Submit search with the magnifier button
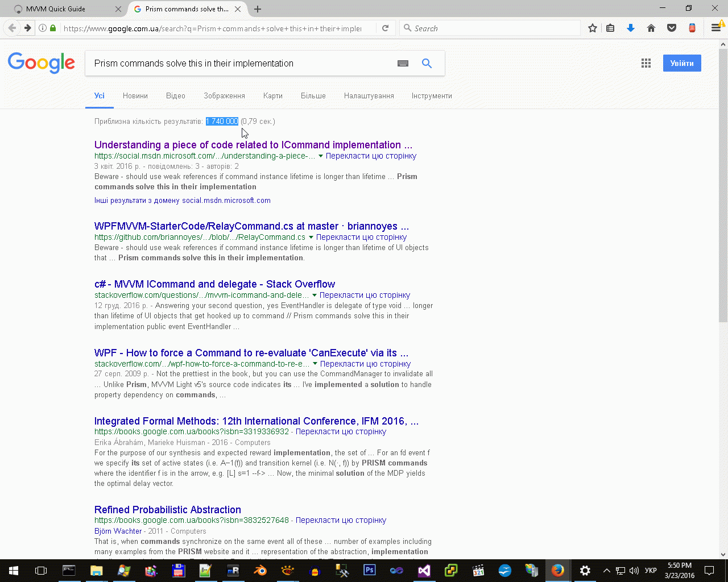This screenshot has width=728, height=582. (x=427, y=64)
